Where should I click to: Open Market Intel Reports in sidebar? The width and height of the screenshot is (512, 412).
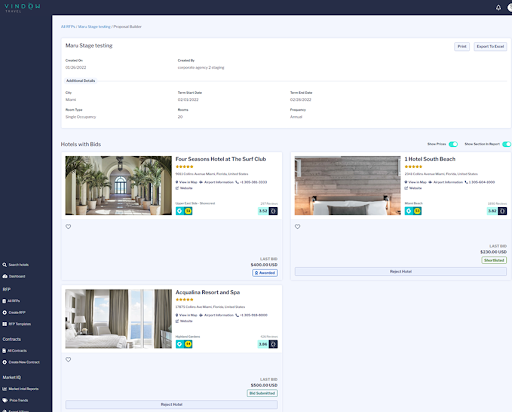pyautogui.click(x=21, y=389)
